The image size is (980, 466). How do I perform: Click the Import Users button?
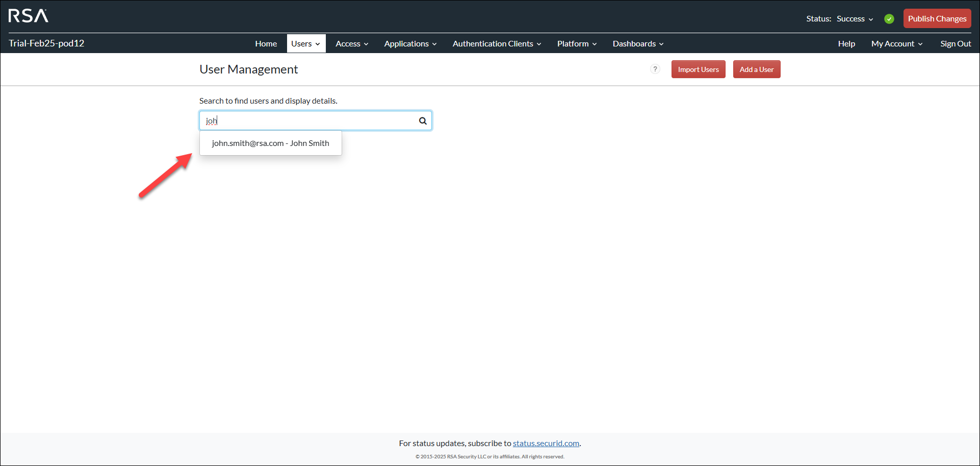click(x=698, y=69)
